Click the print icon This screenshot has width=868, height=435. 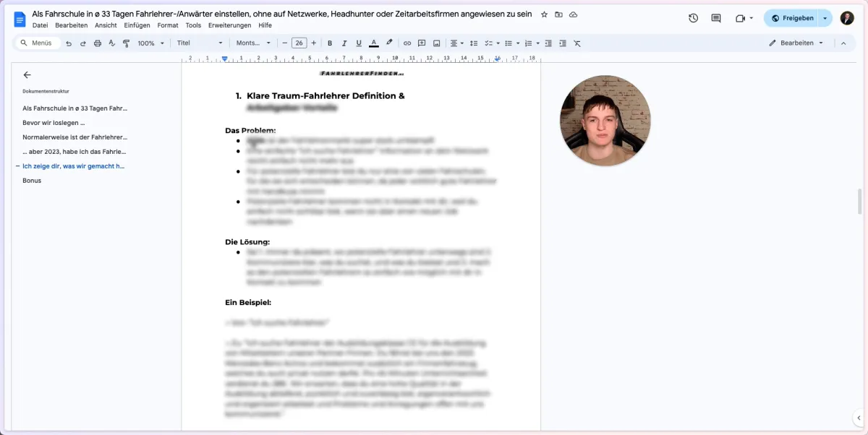point(98,43)
